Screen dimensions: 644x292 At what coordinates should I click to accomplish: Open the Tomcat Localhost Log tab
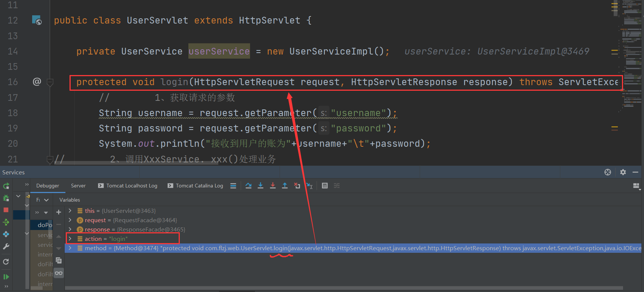[x=127, y=186]
